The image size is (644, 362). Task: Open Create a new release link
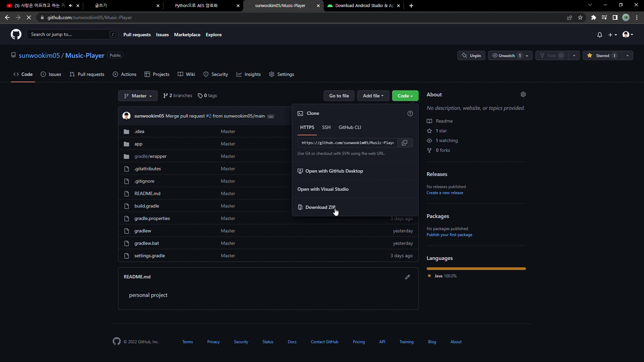click(445, 193)
